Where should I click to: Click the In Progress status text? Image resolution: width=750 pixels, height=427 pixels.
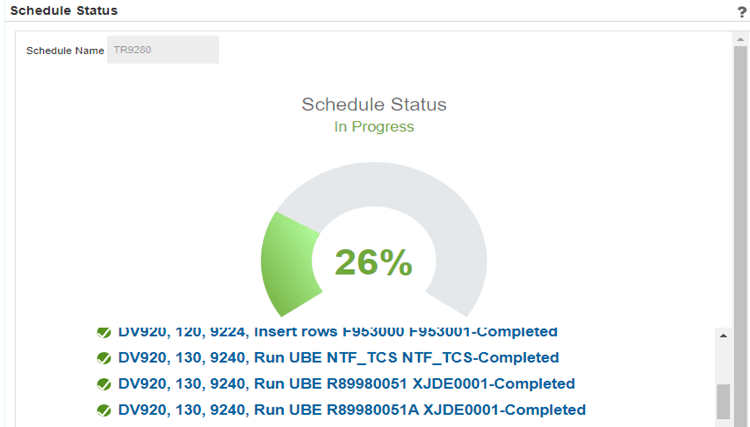point(374,127)
